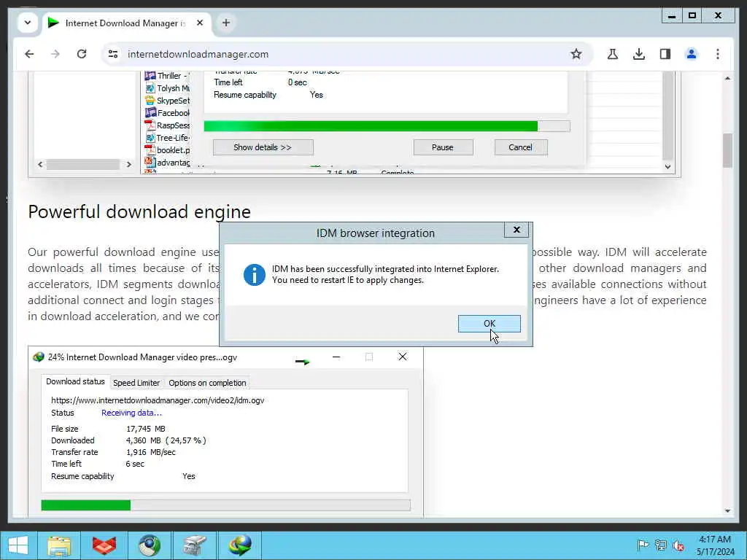This screenshot has height=560, width=747.
Task: Click OK in IDM browser integration dialog
Action: [x=489, y=323]
